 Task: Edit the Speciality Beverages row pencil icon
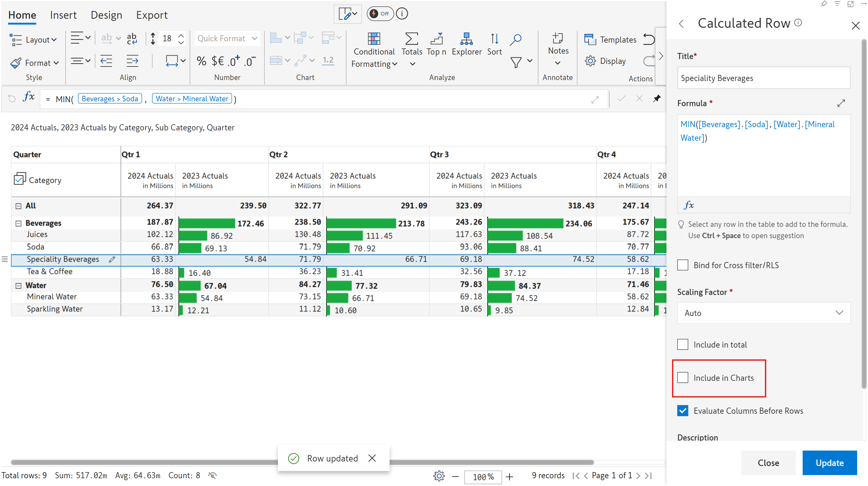click(x=112, y=259)
